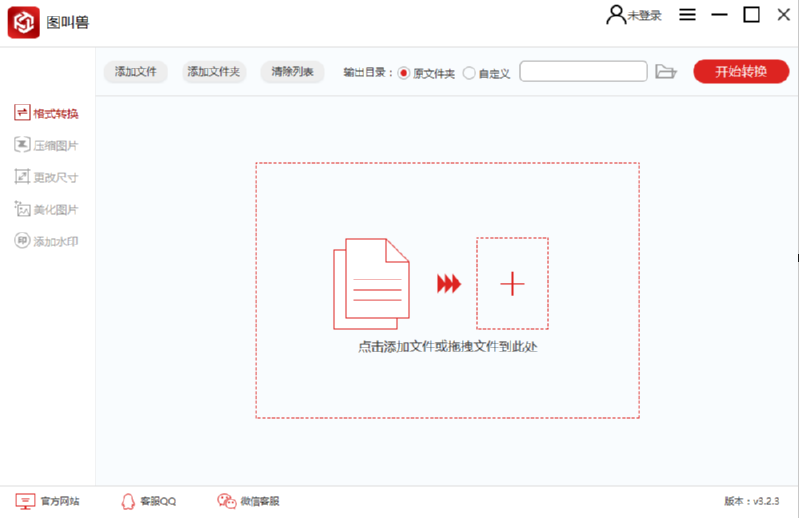Switch to the 添加水印 tab label

[x=56, y=241]
